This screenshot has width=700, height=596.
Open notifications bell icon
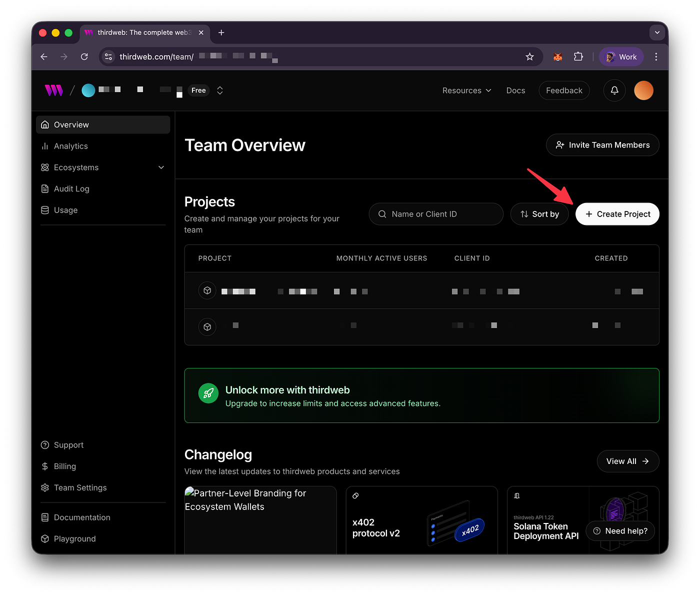614,90
